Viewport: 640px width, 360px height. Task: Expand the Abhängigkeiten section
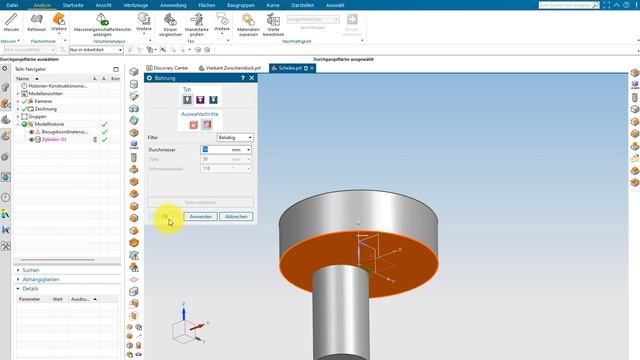point(41,280)
